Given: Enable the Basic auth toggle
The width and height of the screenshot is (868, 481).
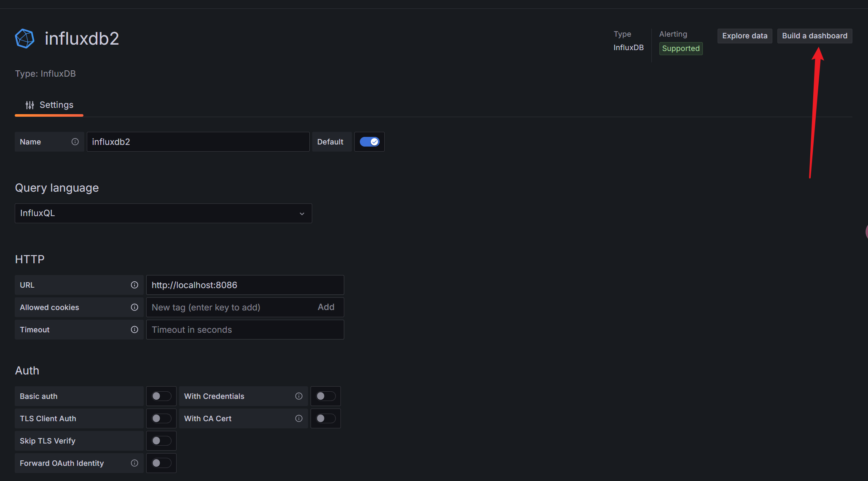Looking at the screenshot, I should (x=161, y=396).
